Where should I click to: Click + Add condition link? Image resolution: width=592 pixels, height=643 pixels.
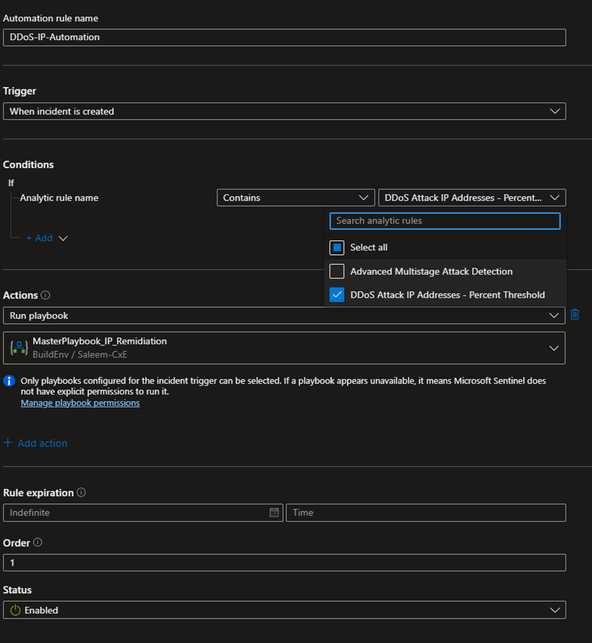point(39,238)
